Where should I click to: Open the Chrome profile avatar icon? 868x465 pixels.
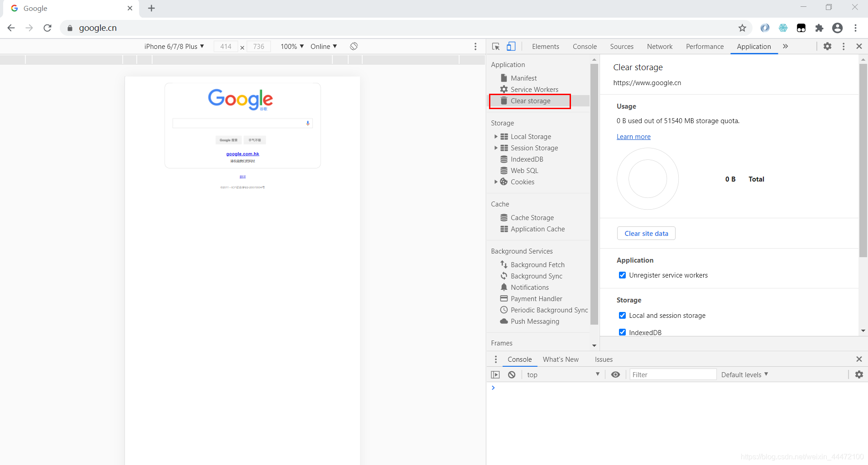pyautogui.click(x=837, y=28)
